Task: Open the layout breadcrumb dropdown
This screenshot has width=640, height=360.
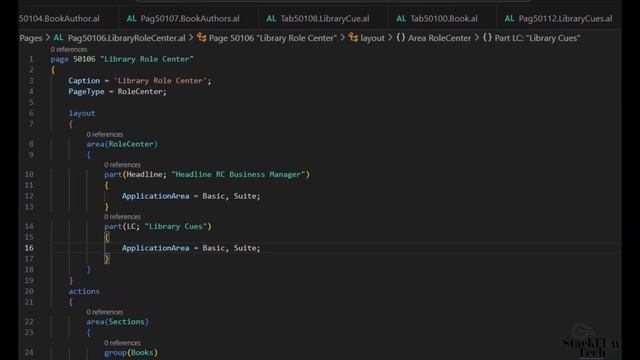Action: pos(372,38)
